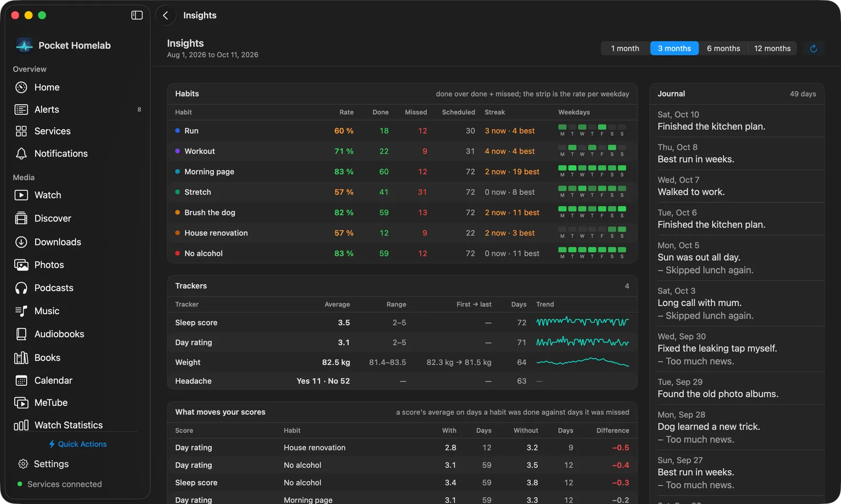
Task: Click the Headache tracker row
Action: click(x=402, y=381)
